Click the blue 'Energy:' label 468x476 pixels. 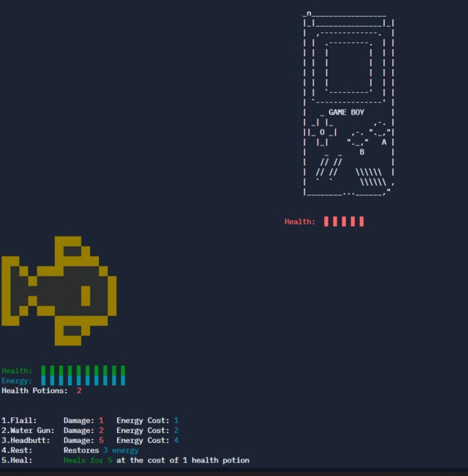click(x=17, y=380)
